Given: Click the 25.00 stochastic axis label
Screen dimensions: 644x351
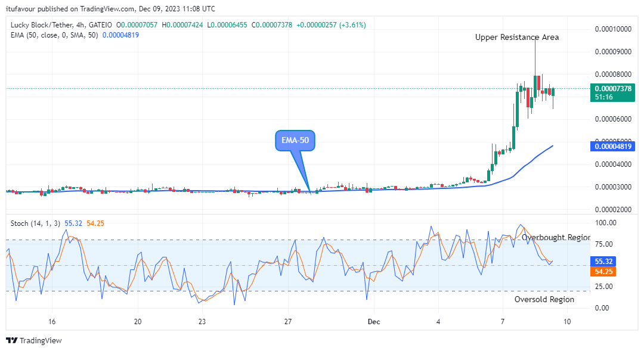Looking at the screenshot, I should (x=603, y=287).
